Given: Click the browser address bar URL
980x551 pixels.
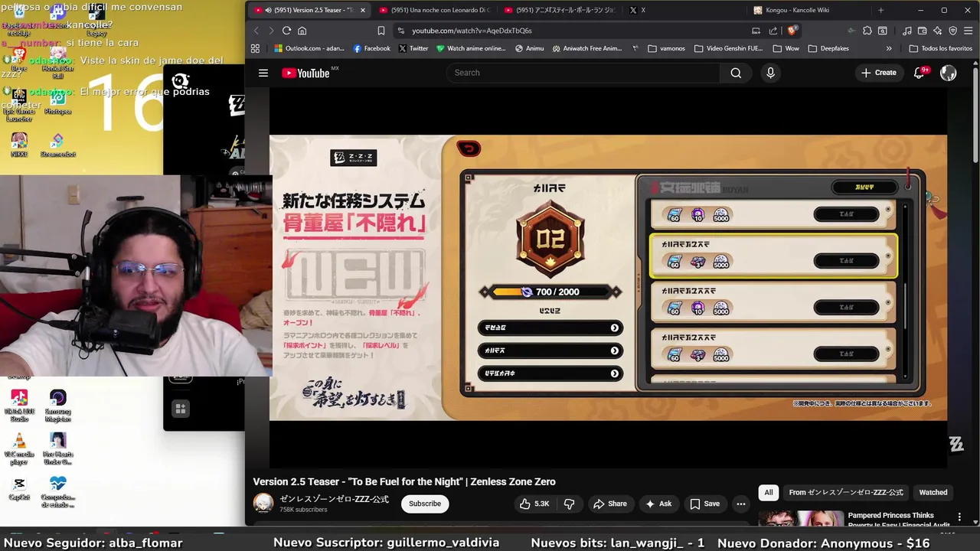Looking at the screenshot, I should [x=472, y=31].
